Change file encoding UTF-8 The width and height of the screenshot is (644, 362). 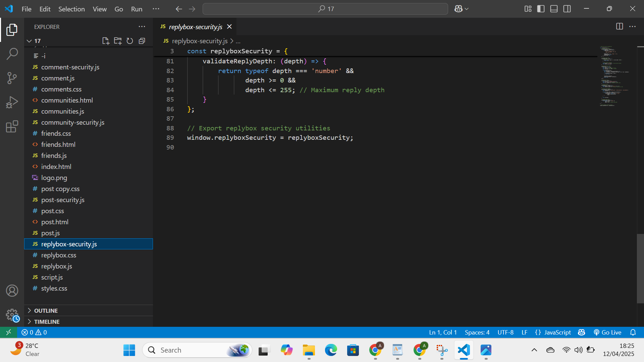tap(505, 332)
